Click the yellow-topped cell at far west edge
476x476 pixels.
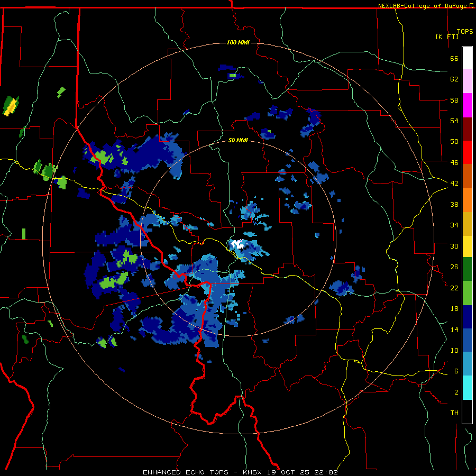point(11,106)
